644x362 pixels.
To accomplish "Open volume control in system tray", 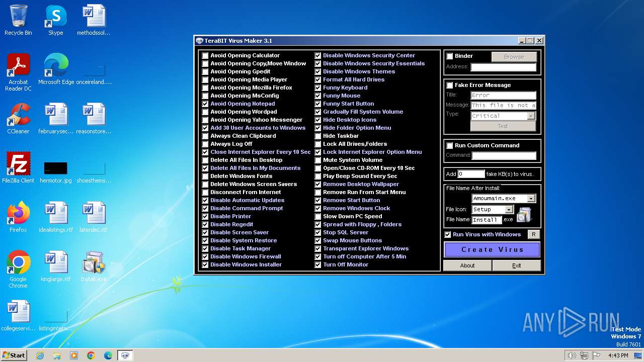I will click(x=572, y=355).
